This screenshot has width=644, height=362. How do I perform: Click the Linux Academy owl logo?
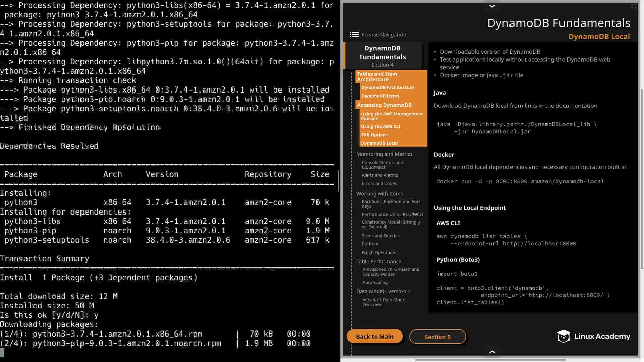pyautogui.click(x=563, y=336)
